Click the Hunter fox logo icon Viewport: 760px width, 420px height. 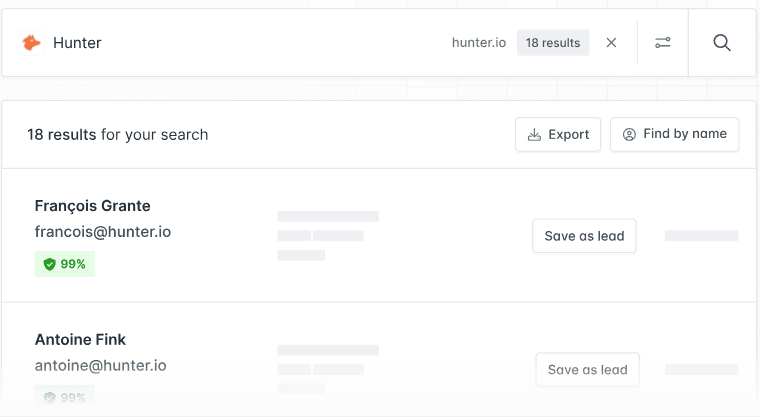click(x=32, y=43)
